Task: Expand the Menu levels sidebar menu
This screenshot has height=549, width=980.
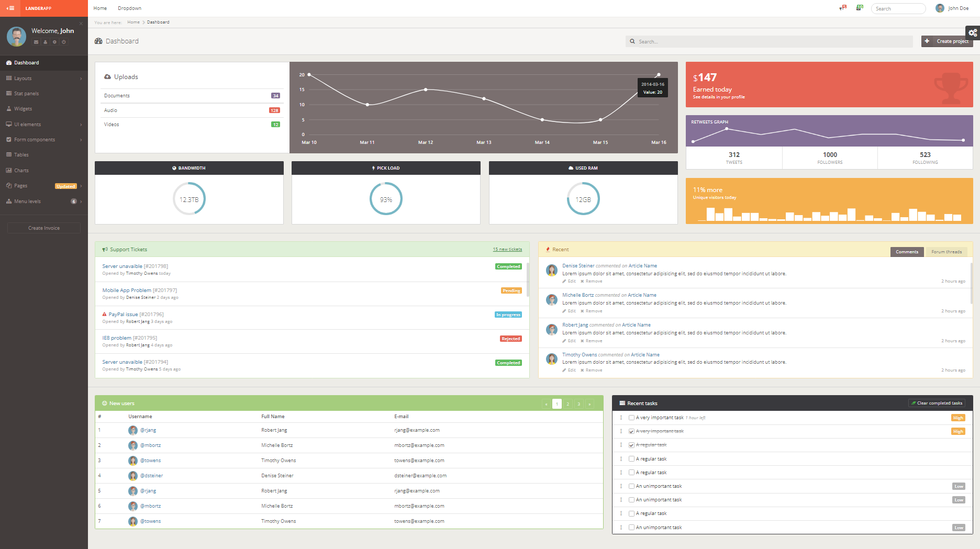Action: click(44, 201)
